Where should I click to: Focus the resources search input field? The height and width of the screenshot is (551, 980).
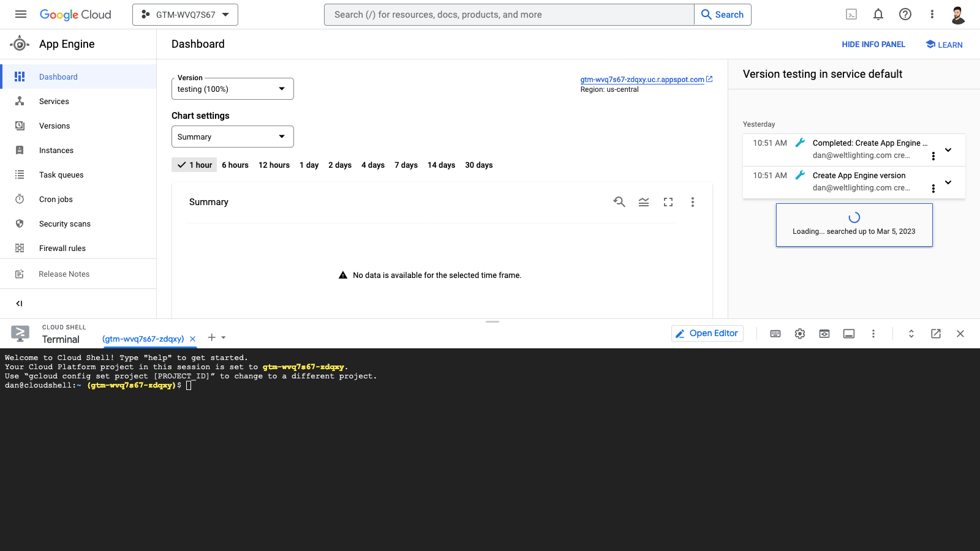click(x=509, y=15)
